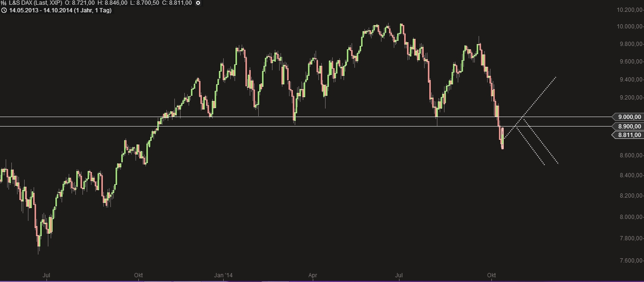Click the Jan '14 time axis label

point(224,275)
